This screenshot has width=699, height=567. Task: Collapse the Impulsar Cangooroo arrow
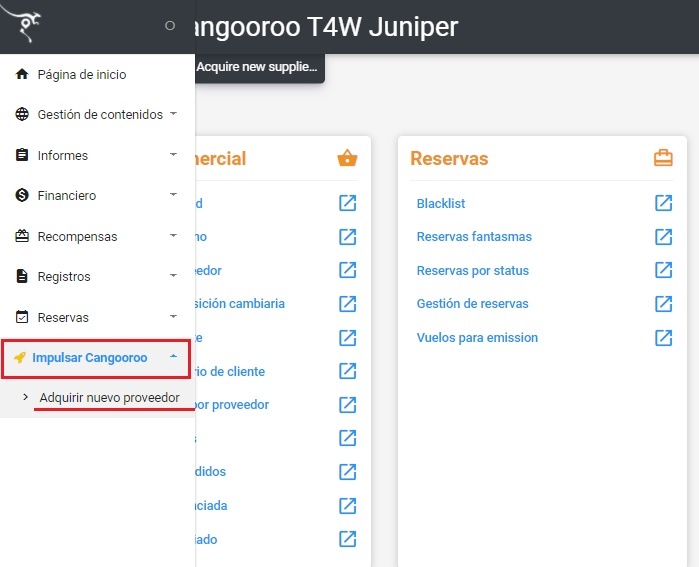[x=173, y=356]
